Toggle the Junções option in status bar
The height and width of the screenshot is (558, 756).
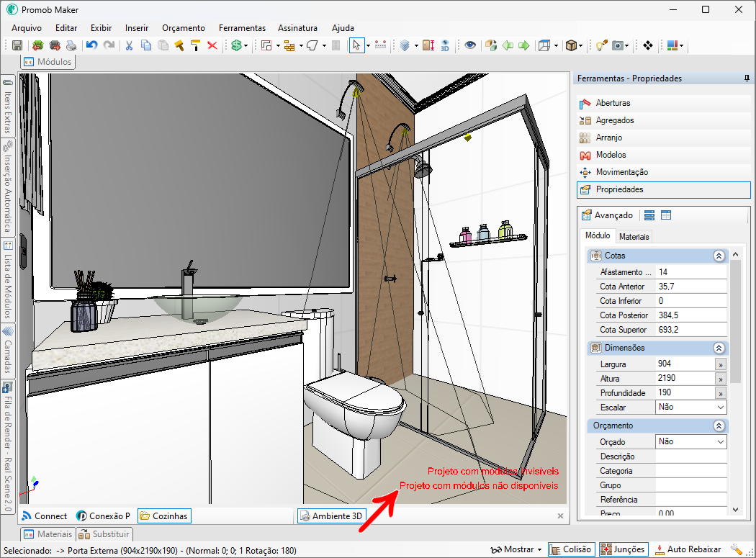click(624, 549)
